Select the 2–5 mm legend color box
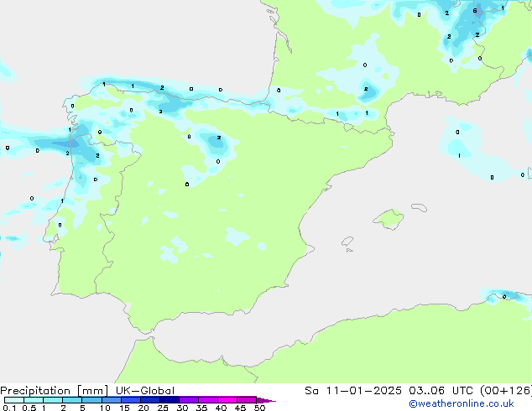Viewport: 532px width, 411px height. (72, 400)
